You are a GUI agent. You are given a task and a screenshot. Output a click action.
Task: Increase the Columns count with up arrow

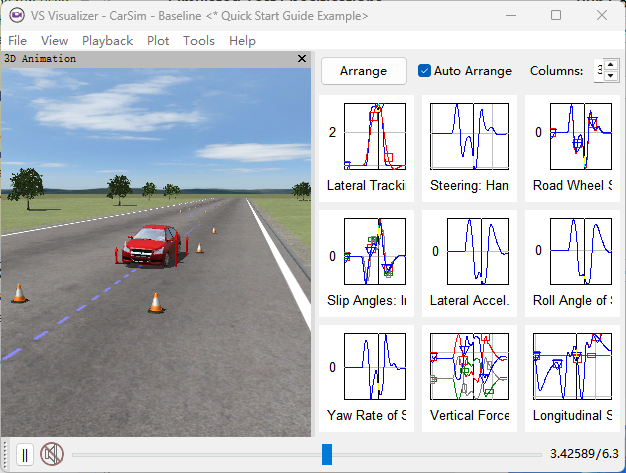point(611,65)
